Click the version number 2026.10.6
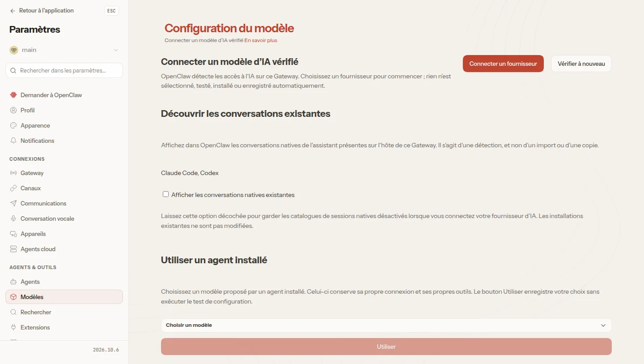This screenshot has height=364, width=644. tap(106, 350)
